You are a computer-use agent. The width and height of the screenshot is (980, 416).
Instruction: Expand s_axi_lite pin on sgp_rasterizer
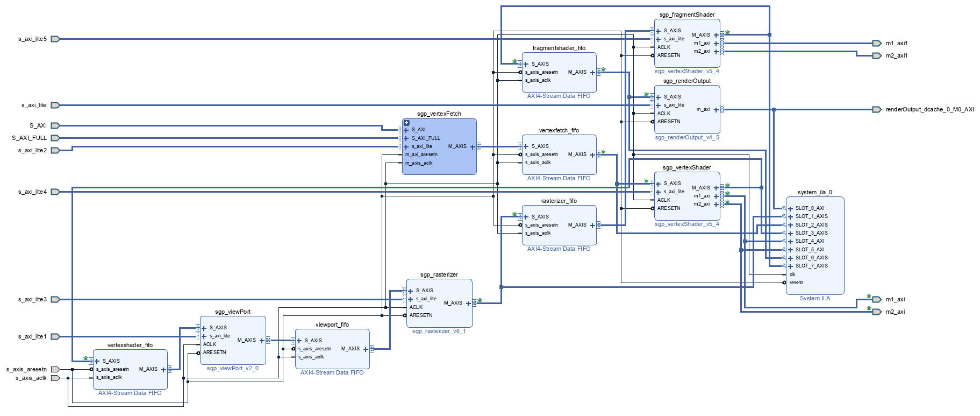411,299
